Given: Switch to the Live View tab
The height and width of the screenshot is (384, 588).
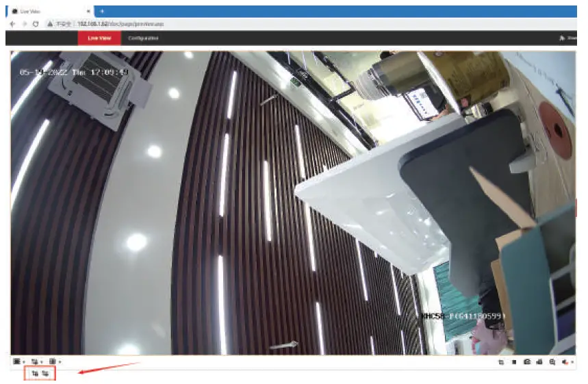Looking at the screenshot, I should tap(99, 38).
